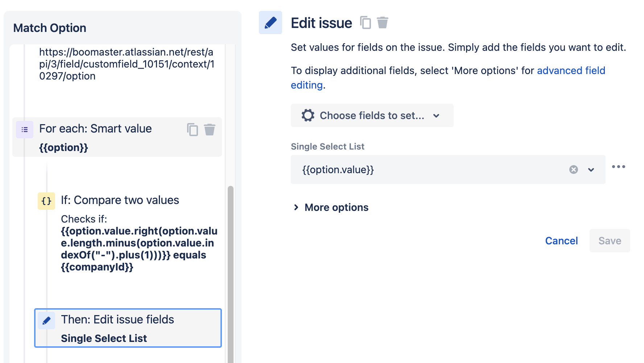
Task: Click the pencil icon on Then: Edit issue fields
Action: (46, 320)
